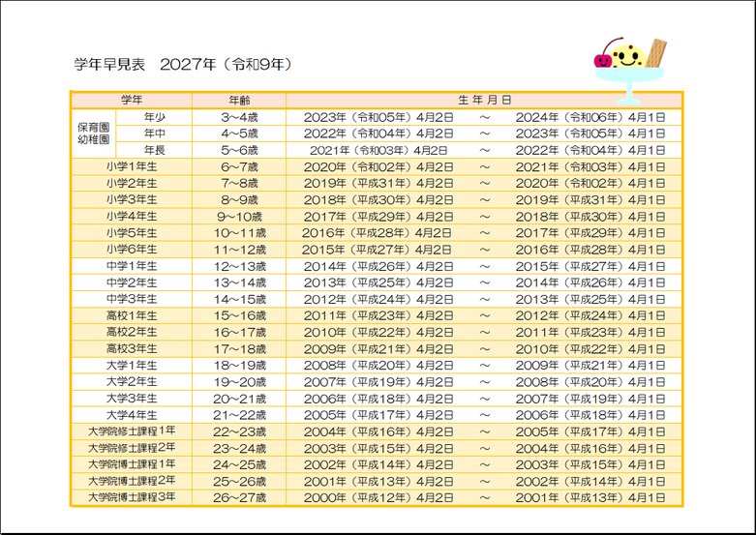Viewport: 756px width, 535px height.
Task: Click the 小学2年生 cell
Action: 132,183
